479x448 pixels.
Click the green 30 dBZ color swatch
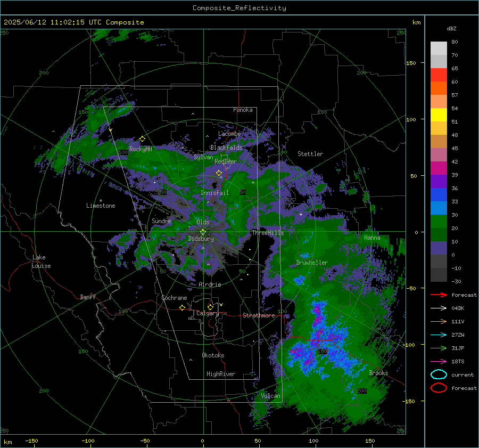coord(439,221)
